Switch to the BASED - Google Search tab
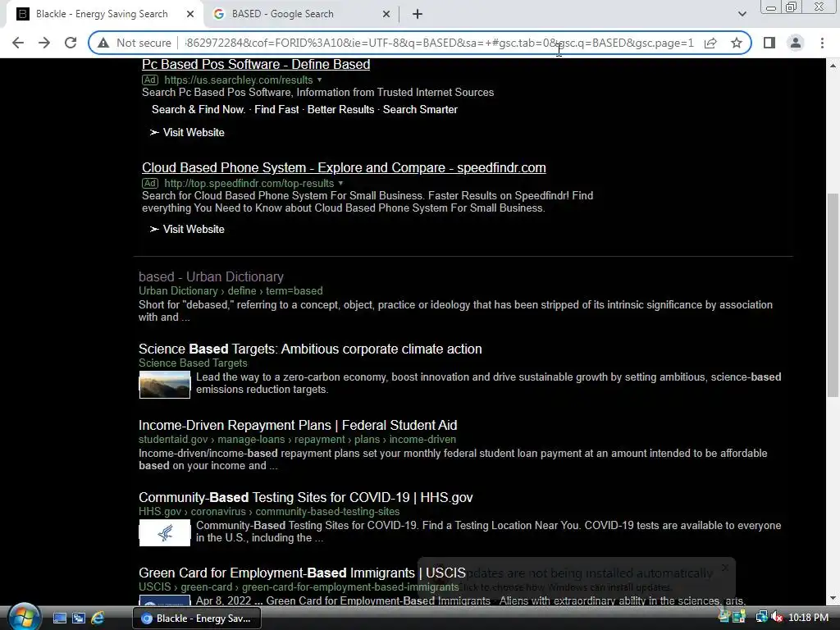The height and width of the screenshot is (630, 840). (300, 15)
